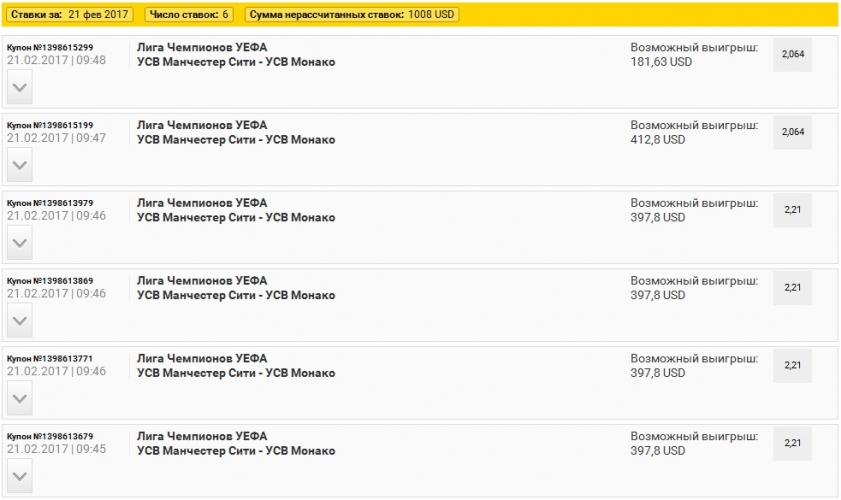Click 'Лига Чемпионов УЕФА' in coupon №1398615299

point(202,47)
